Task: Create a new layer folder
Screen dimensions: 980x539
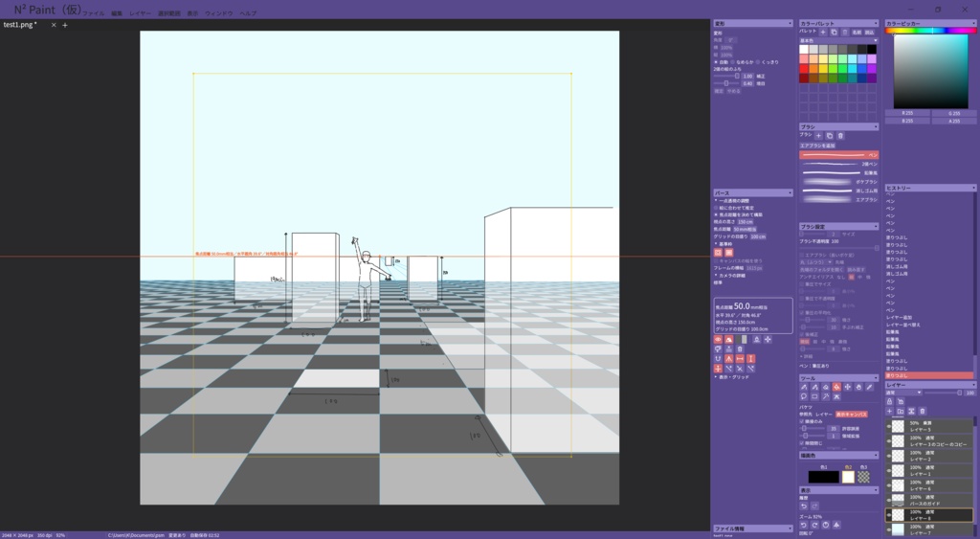Action: (901, 411)
